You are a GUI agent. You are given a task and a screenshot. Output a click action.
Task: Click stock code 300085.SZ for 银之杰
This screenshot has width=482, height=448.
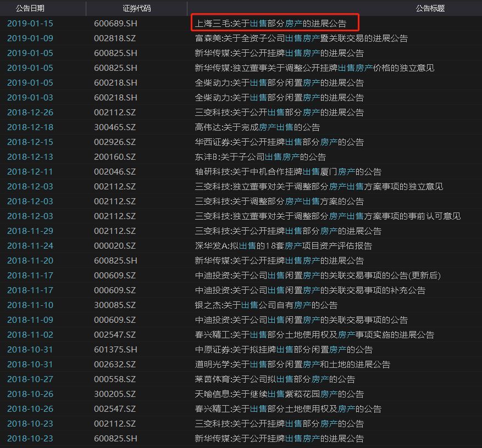point(115,305)
